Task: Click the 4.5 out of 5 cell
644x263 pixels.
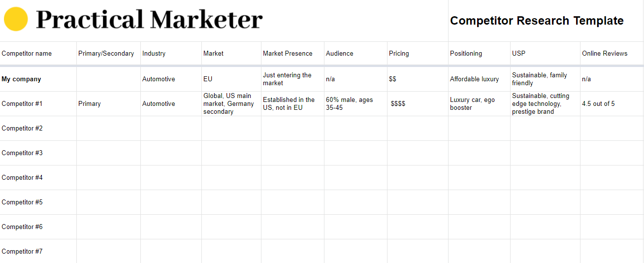Action: click(x=598, y=104)
